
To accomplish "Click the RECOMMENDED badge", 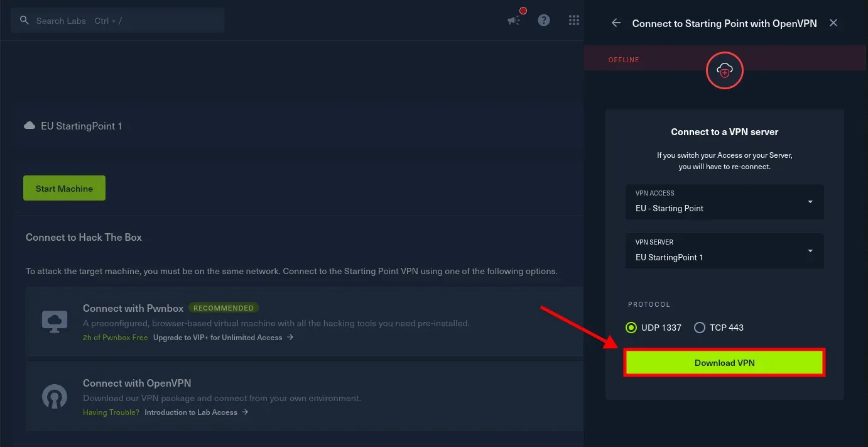I will pyautogui.click(x=224, y=308).
